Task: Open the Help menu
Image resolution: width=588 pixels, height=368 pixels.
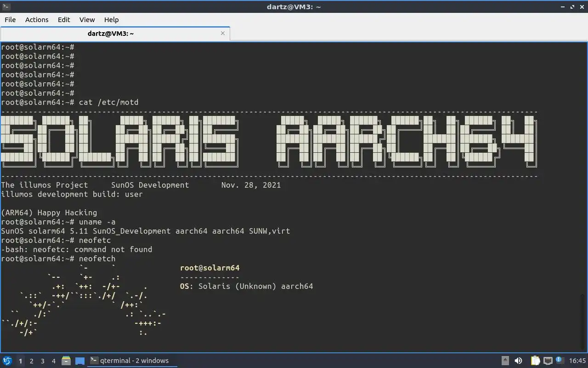Action: tap(111, 19)
